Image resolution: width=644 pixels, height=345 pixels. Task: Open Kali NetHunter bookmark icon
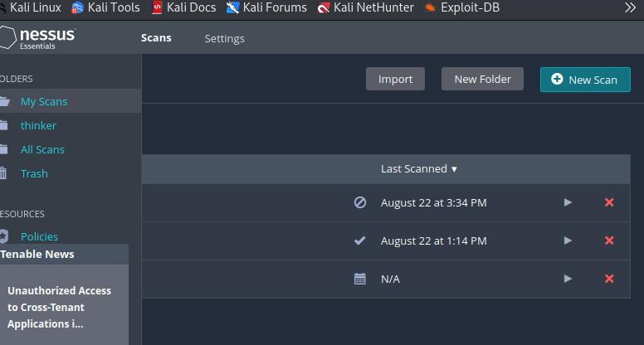[324, 7]
